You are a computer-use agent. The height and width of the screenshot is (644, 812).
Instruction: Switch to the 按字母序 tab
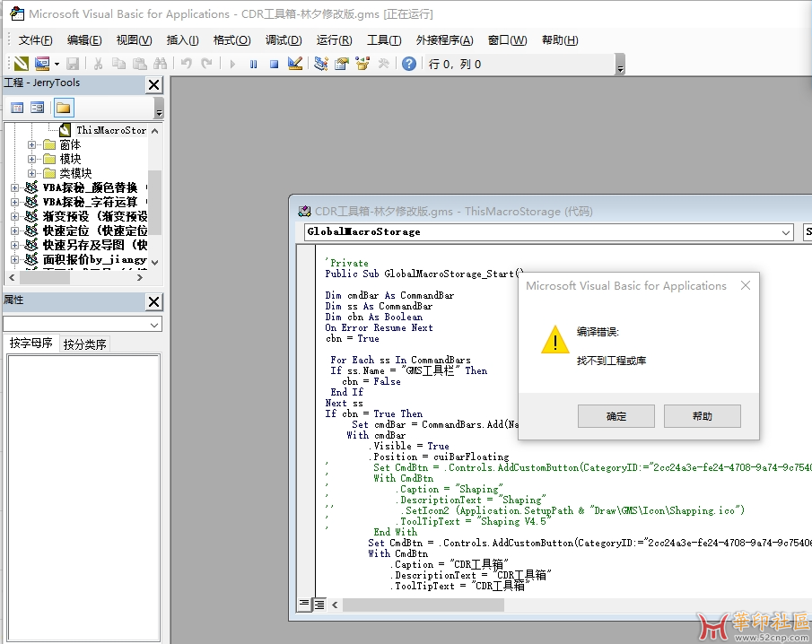click(31, 344)
